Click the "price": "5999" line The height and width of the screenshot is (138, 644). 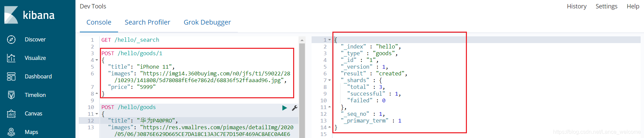pyautogui.click(x=132, y=87)
